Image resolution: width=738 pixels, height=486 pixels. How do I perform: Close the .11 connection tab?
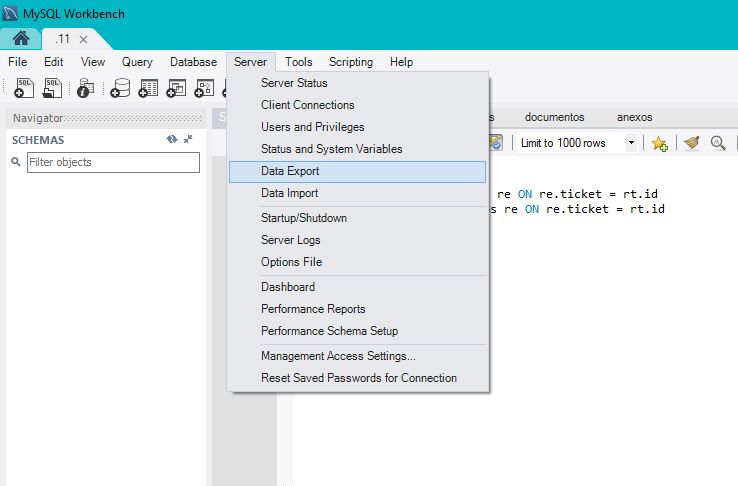point(83,40)
